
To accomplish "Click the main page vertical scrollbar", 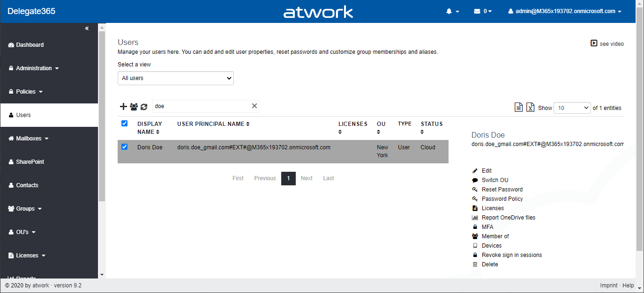I will click(640, 129).
